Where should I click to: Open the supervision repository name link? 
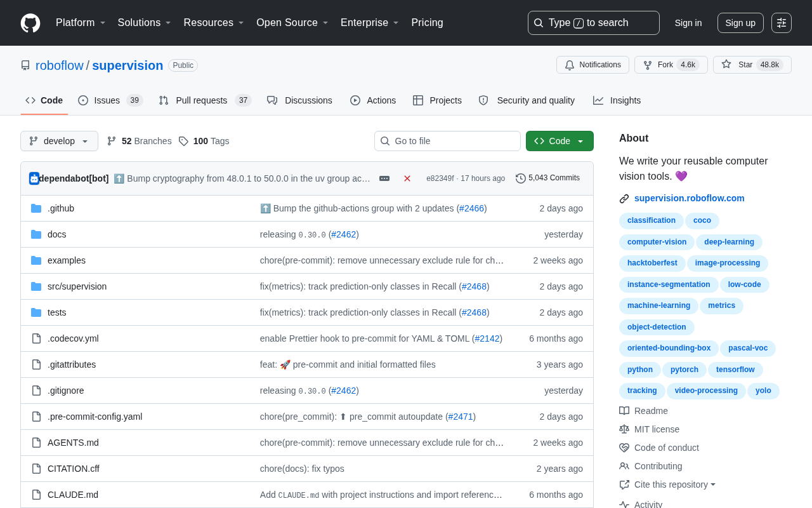(128, 65)
